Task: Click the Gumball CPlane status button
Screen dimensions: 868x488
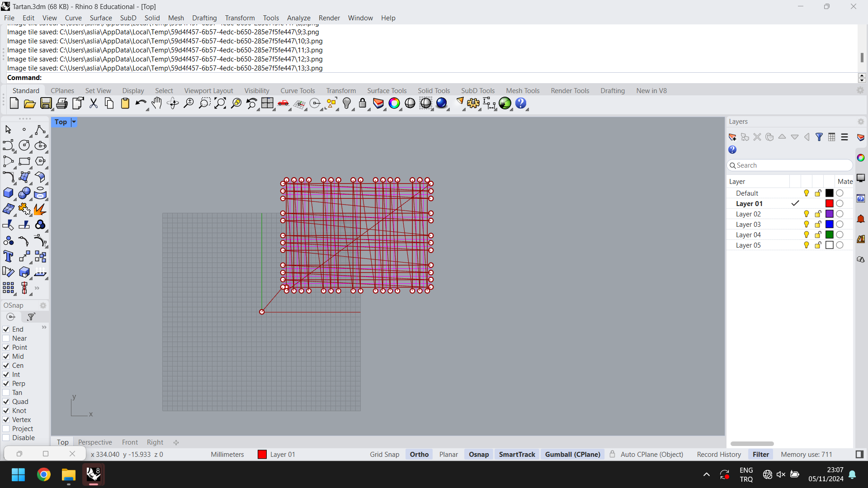Action: coord(572,454)
